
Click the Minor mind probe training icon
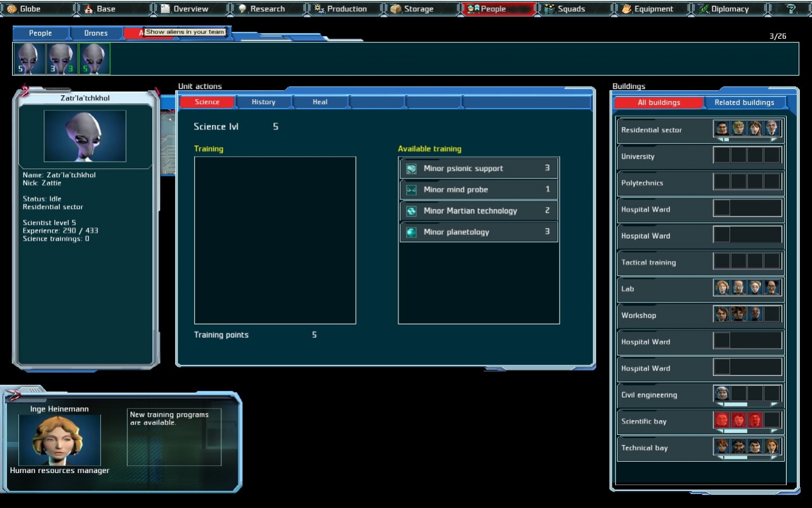point(412,189)
